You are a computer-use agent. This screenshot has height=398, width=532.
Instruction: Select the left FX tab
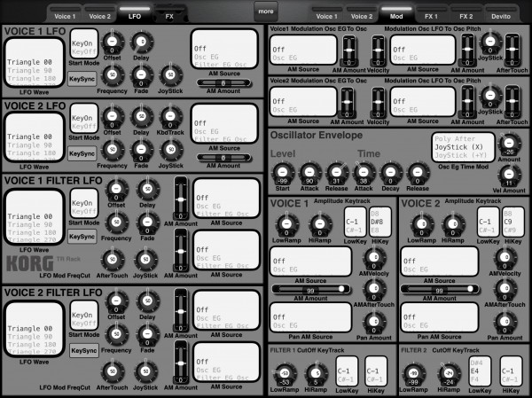[169, 14]
